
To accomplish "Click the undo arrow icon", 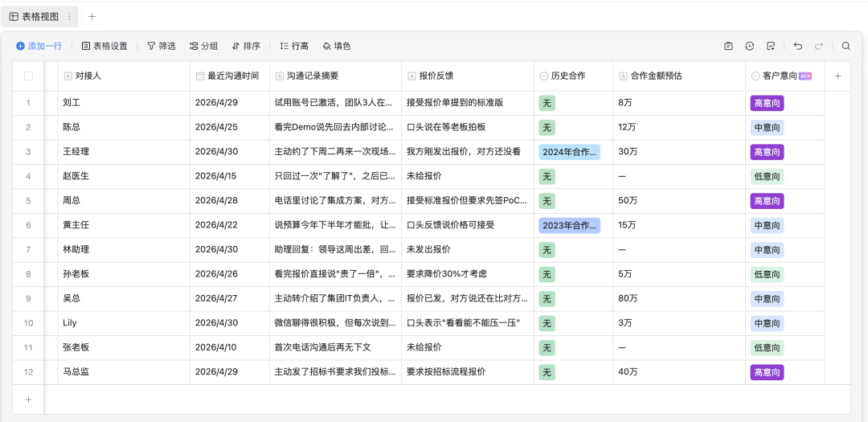I will (x=798, y=47).
